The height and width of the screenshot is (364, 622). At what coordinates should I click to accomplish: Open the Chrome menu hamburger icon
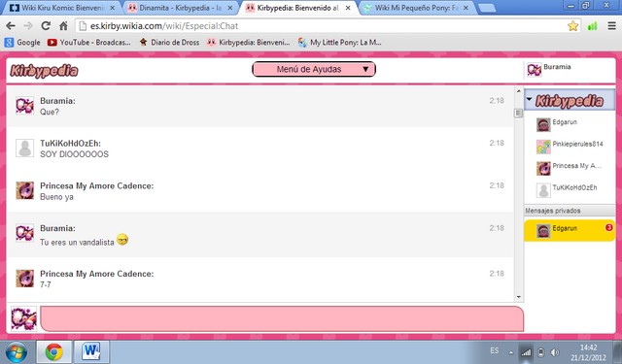(x=611, y=26)
